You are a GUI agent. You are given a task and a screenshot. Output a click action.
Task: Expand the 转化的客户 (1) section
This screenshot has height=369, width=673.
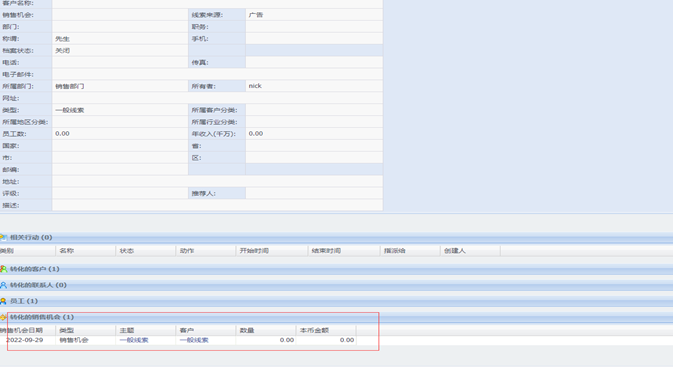coord(34,269)
